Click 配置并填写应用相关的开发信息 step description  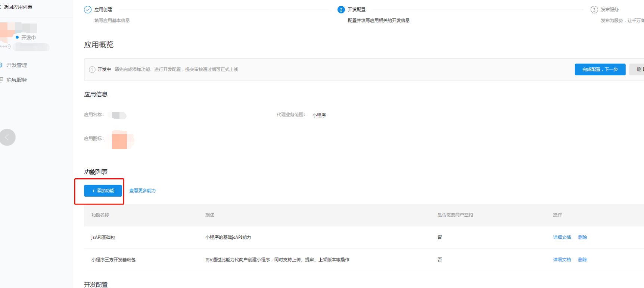click(x=379, y=21)
